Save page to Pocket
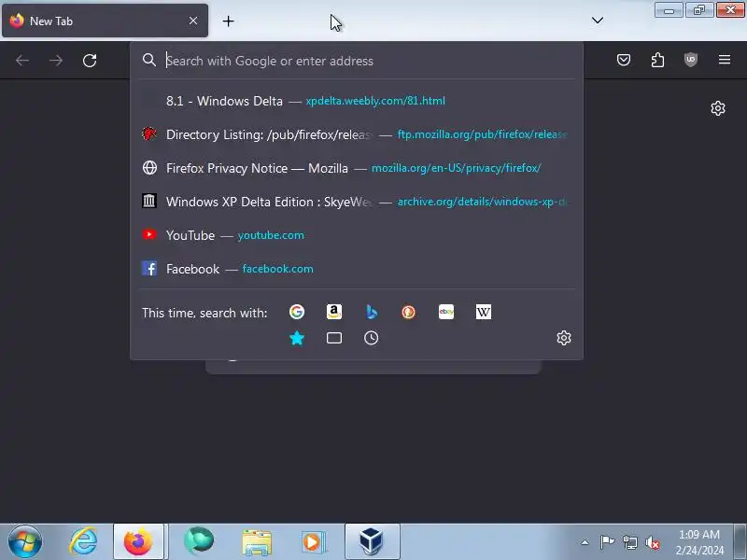 pyautogui.click(x=624, y=60)
